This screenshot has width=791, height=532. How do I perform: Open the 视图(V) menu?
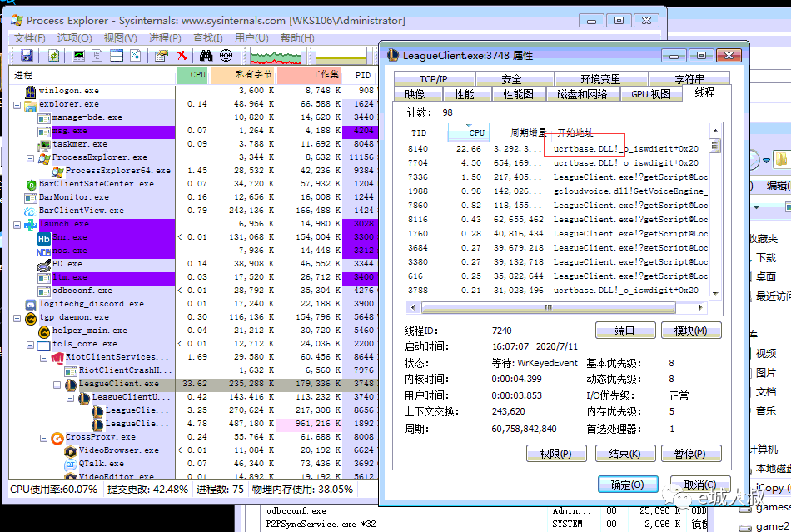pos(120,37)
